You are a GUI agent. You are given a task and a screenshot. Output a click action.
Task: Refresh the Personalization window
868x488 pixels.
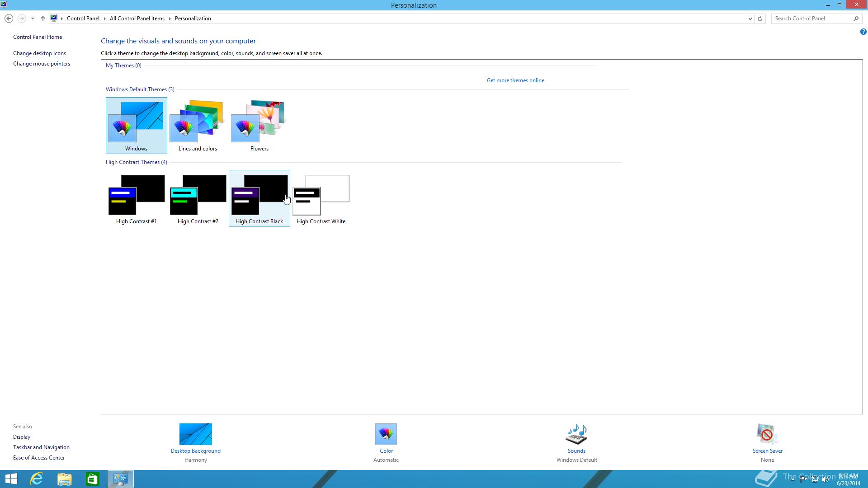(760, 19)
